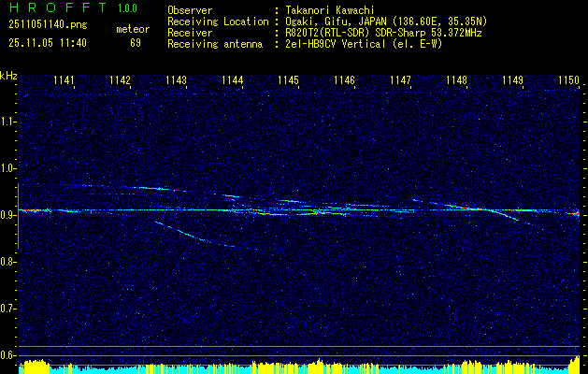Image resolution: width=588 pixels, height=374 pixels.
Task: Select the 1147 time axis marker
Action: pyautogui.click(x=400, y=80)
